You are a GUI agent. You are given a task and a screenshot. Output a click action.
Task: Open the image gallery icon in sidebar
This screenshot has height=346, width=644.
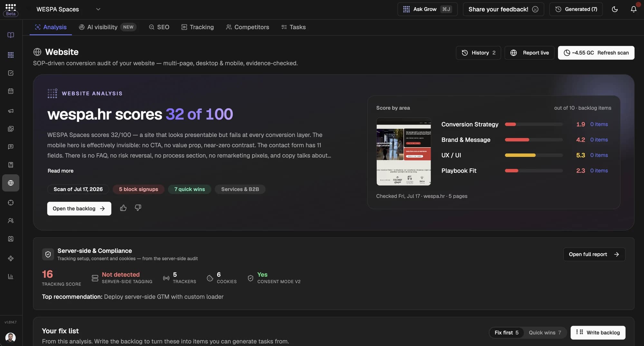coord(11,129)
